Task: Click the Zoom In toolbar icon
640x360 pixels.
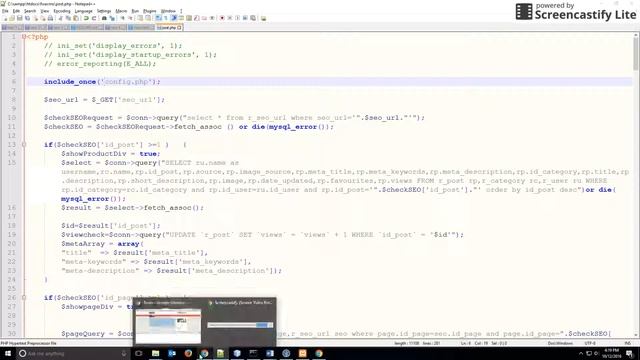Action: (x=122, y=18)
